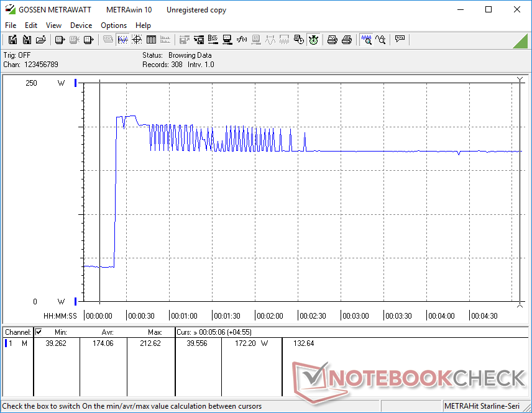Open the monitor display settings icon
The height and width of the screenshot is (413, 532).
point(227,40)
